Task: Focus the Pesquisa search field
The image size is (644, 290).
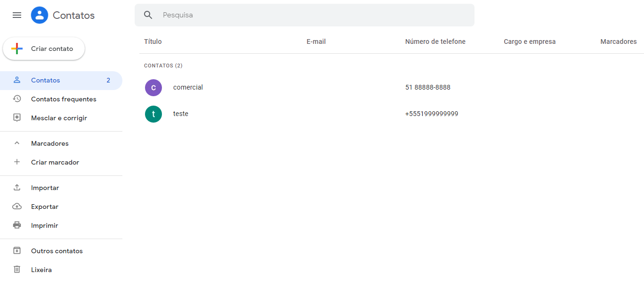Action: pos(311,15)
